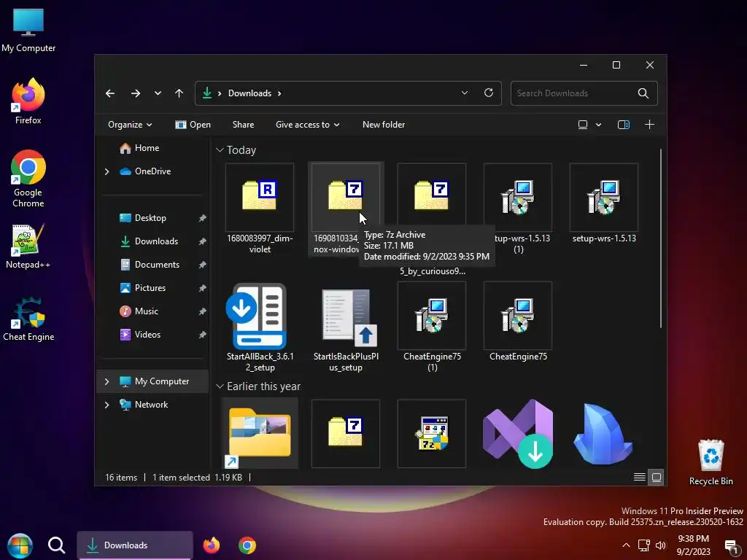Select StartAllBack_3.6.12_setup file
The width and height of the screenshot is (747, 560).
pyautogui.click(x=260, y=327)
